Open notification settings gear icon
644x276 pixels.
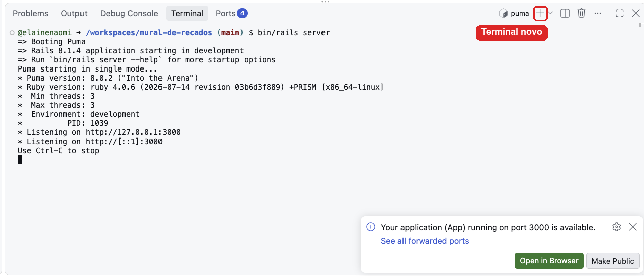[616, 227]
